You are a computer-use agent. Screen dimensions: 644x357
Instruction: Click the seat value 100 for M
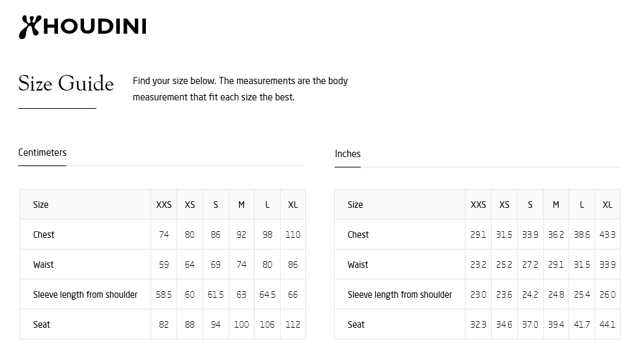[x=242, y=324]
